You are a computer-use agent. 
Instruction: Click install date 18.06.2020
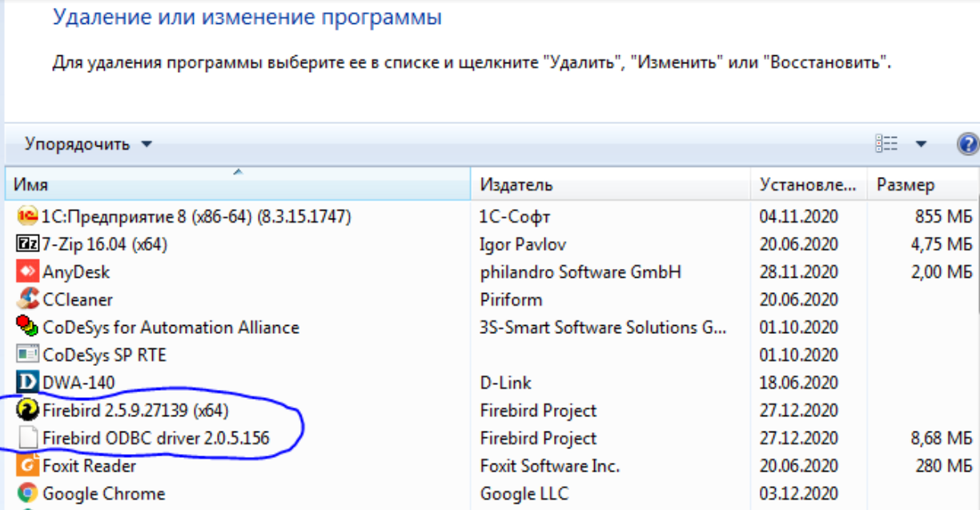tap(798, 383)
